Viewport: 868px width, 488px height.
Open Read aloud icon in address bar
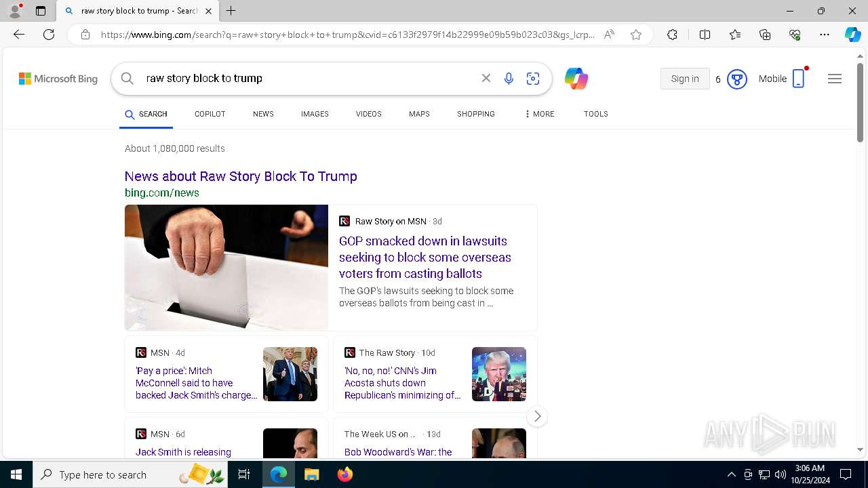(609, 35)
